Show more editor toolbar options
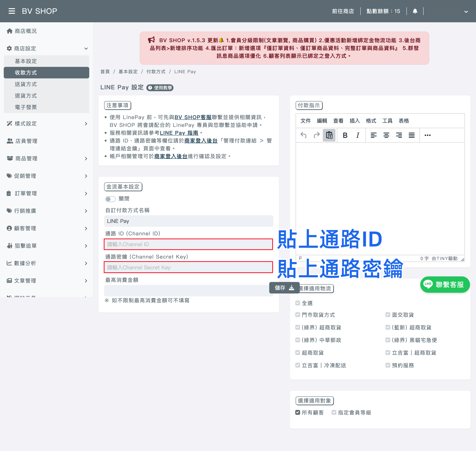Image resolution: width=476 pixels, height=451 pixels. click(428, 135)
